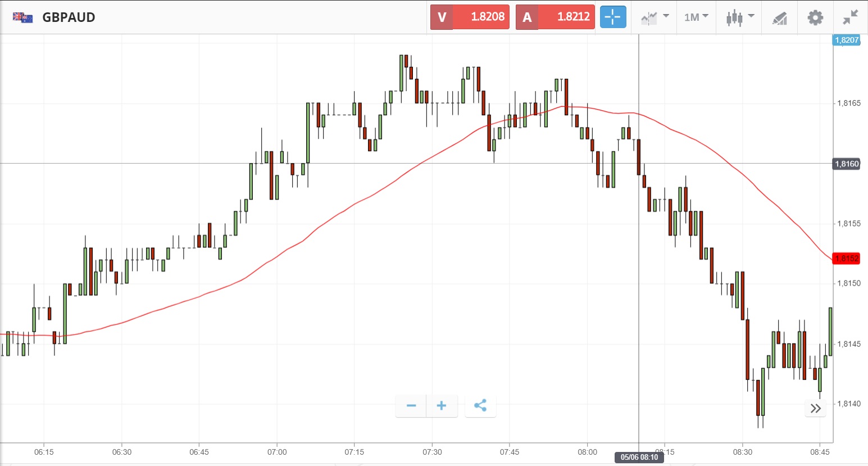
Task: Click the blue 1,8207 current price label
Action: point(847,40)
